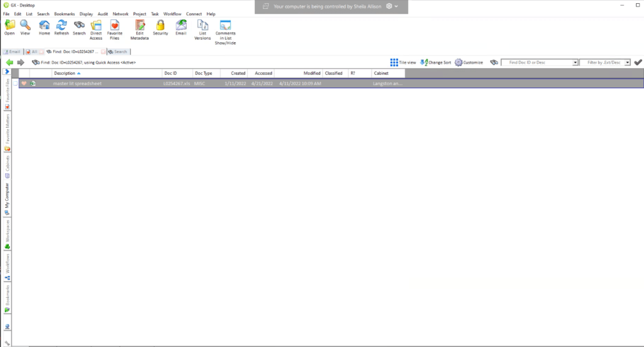Switch to Tile view
The image size is (644, 347).
(403, 62)
